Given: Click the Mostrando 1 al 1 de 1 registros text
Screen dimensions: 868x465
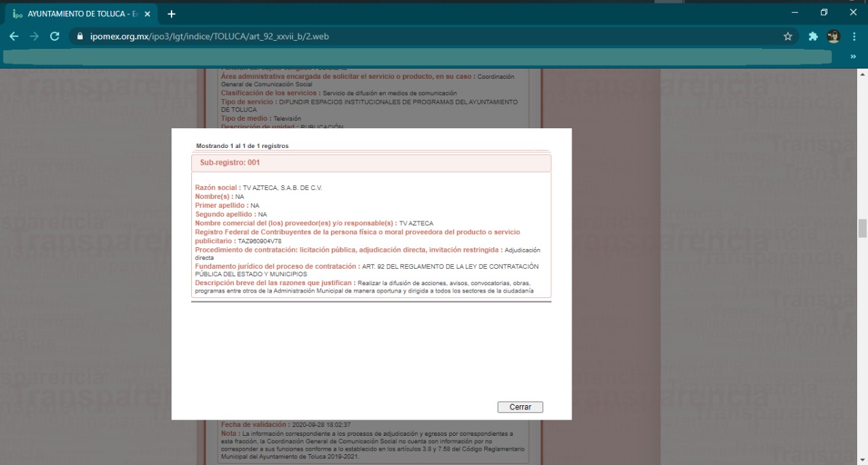Looking at the screenshot, I should pyautogui.click(x=243, y=146).
